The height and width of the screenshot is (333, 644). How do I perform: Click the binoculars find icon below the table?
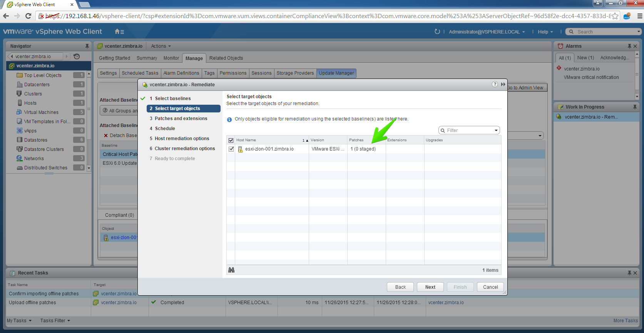pyautogui.click(x=231, y=270)
